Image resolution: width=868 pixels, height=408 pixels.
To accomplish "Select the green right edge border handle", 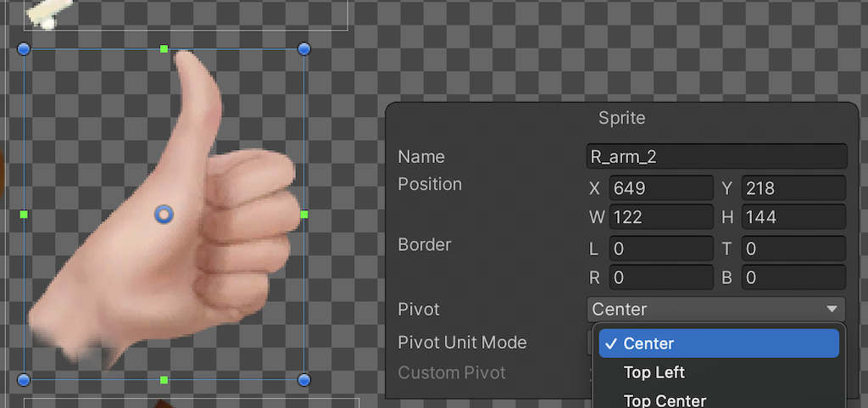I will pyautogui.click(x=304, y=215).
